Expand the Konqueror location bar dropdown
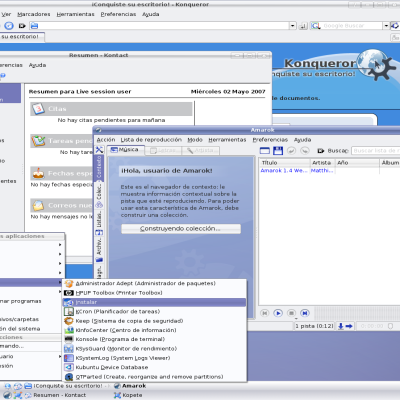Image resolution: width=400 pixels, height=400 pixels. 292,26
